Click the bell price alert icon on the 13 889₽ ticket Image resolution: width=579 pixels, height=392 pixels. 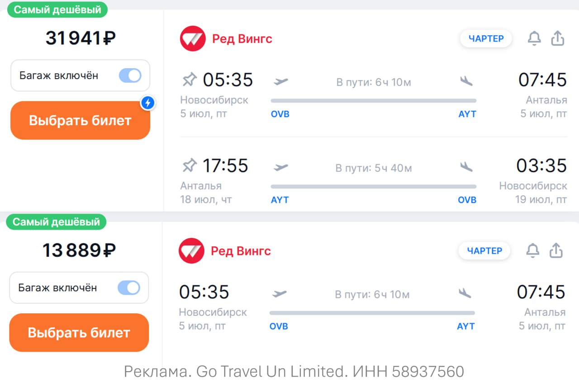pyautogui.click(x=533, y=251)
